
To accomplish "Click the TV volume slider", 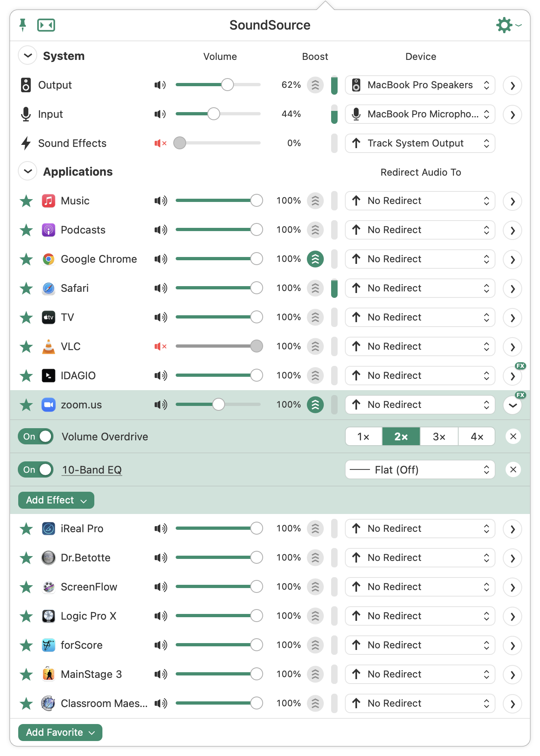I will click(x=219, y=317).
